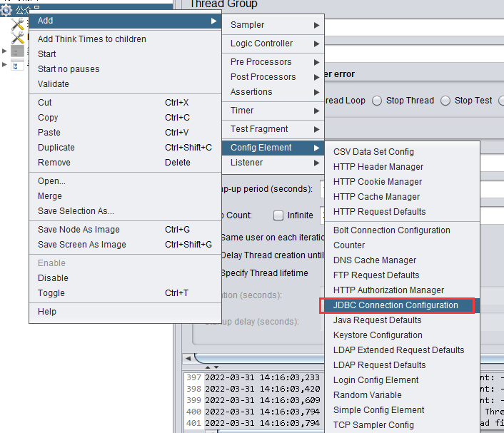
Task: Expand Post Processors submenu
Action: point(273,77)
